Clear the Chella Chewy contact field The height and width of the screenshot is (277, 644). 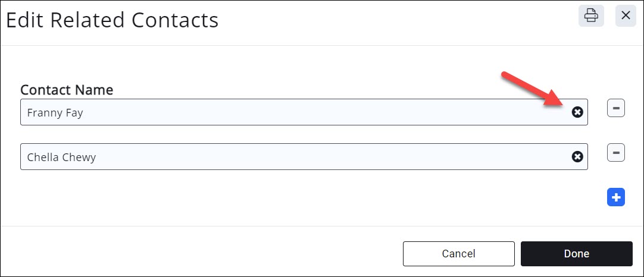[x=577, y=157]
